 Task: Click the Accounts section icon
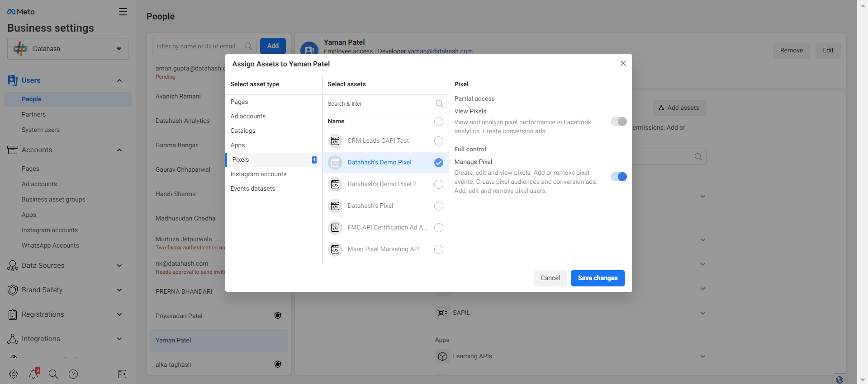(13, 150)
